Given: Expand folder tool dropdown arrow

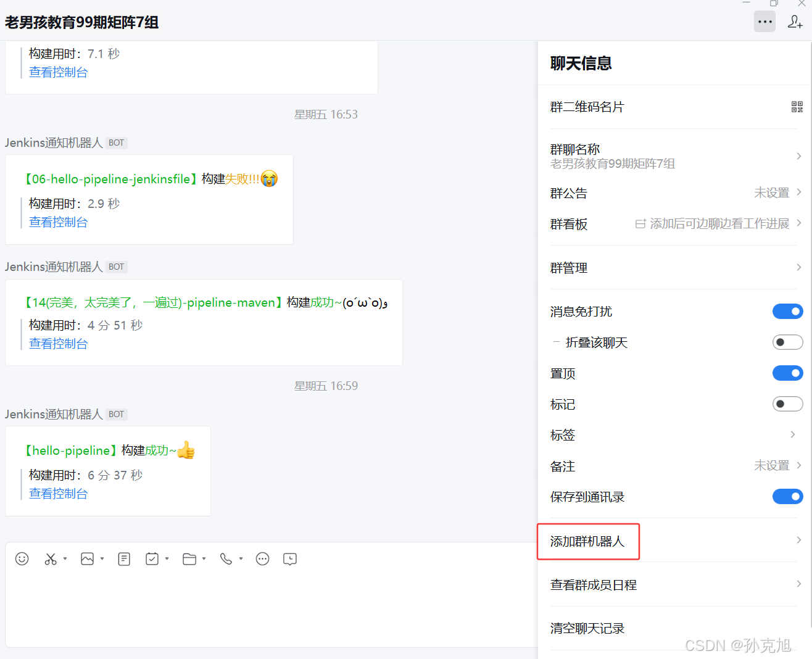Looking at the screenshot, I should tap(204, 559).
